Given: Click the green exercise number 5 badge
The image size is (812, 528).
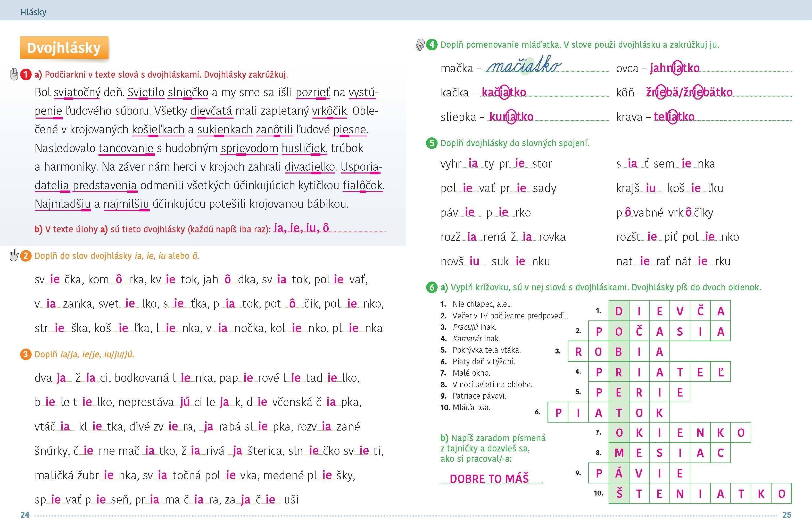Looking at the screenshot, I should coord(432,143).
